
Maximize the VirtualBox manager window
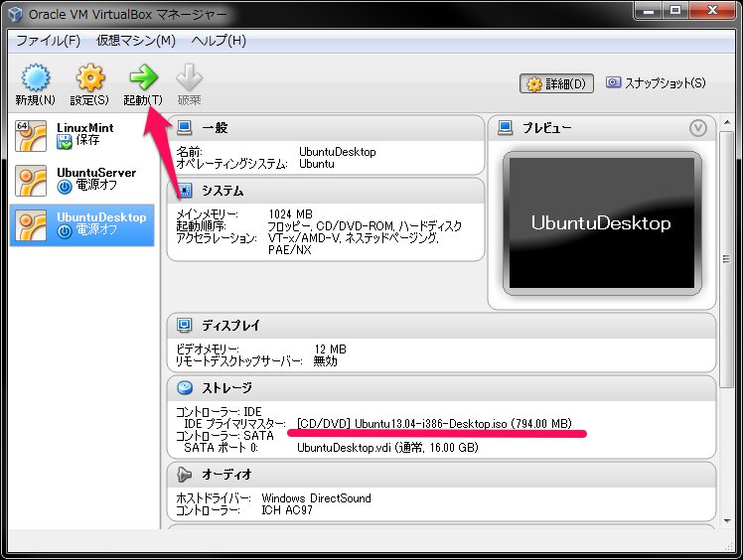[x=675, y=10]
